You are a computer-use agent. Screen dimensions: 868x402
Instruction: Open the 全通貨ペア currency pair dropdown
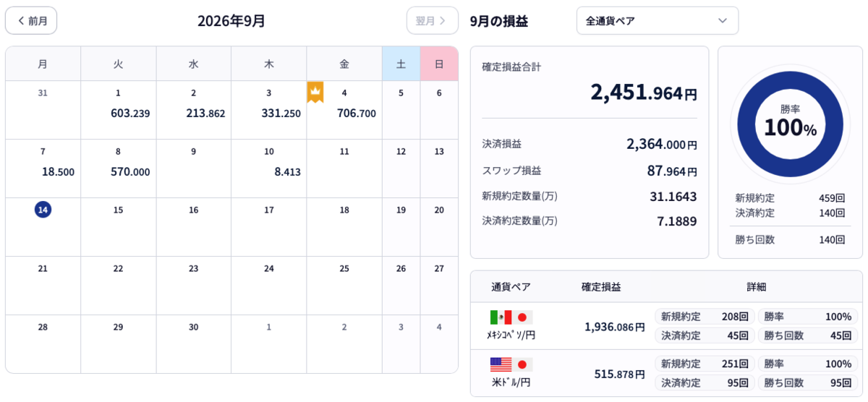(x=658, y=20)
